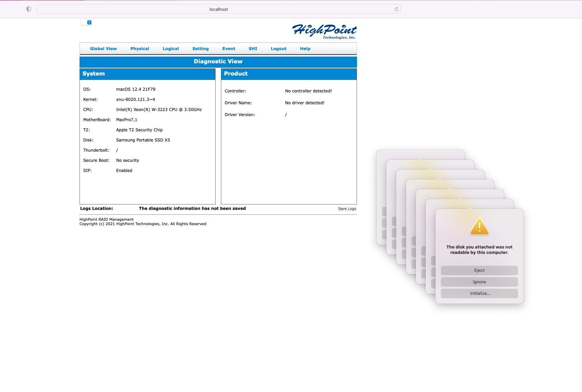Open the Setting menu

click(200, 49)
